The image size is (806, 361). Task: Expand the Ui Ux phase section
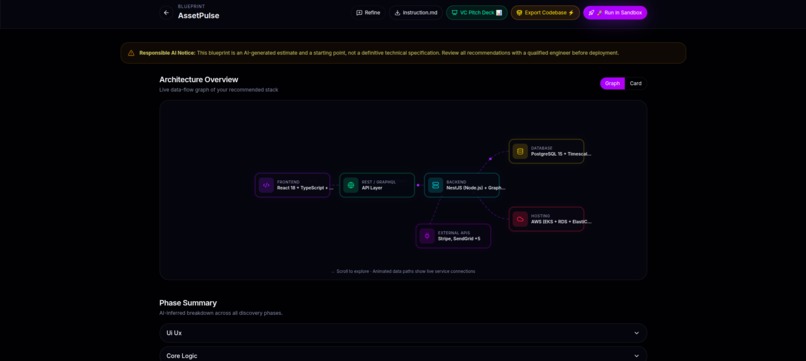click(403, 333)
